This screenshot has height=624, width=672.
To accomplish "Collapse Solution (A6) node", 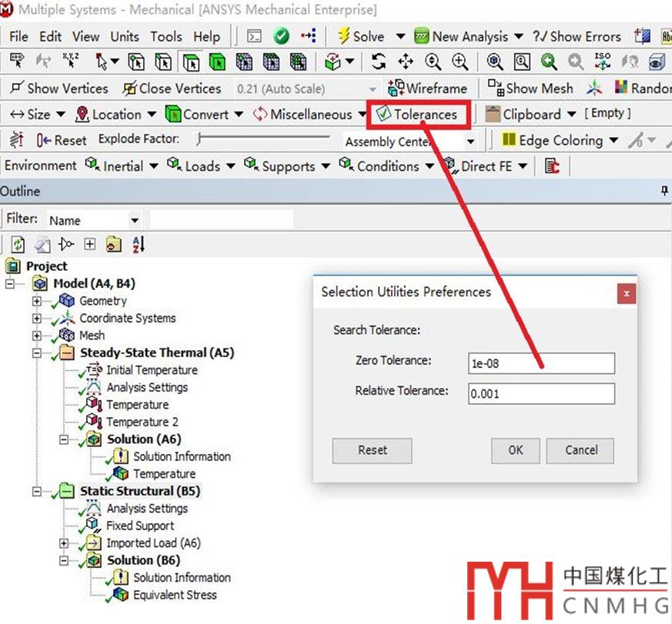I will [x=63, y=439].
